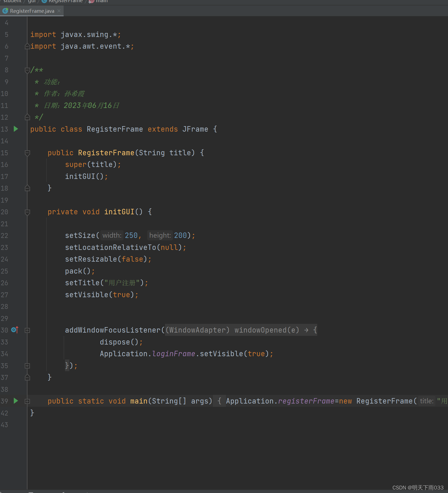Expand the fold marker on line 35

click(x=27, y=366)
